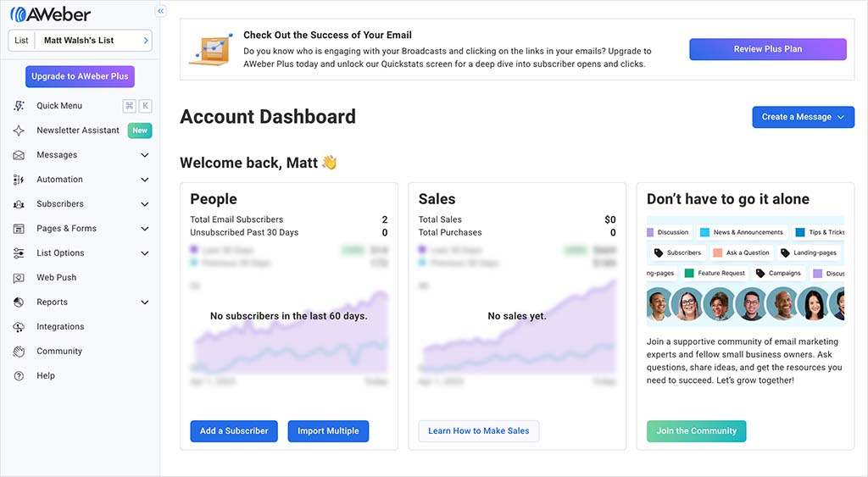This screenshot has height=477, width=868.
Task: Click Learn How to Make Sales link
Action: 478,430
